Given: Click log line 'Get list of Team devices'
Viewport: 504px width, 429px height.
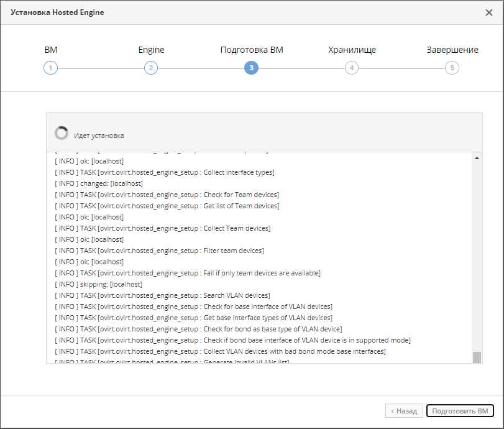Looking at the screenshot, I should (x=167, y=206).
